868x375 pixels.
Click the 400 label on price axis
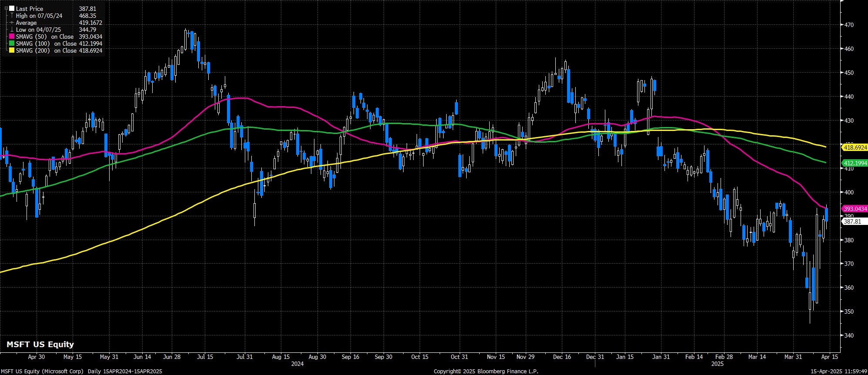tap(848, 192)
